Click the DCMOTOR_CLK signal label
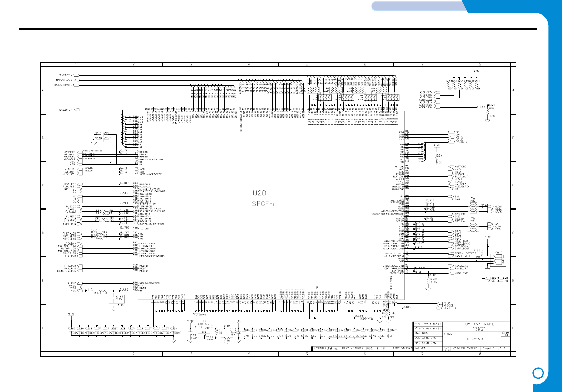The width and height of the screenshot is (562, 392). tap(67, 271)
